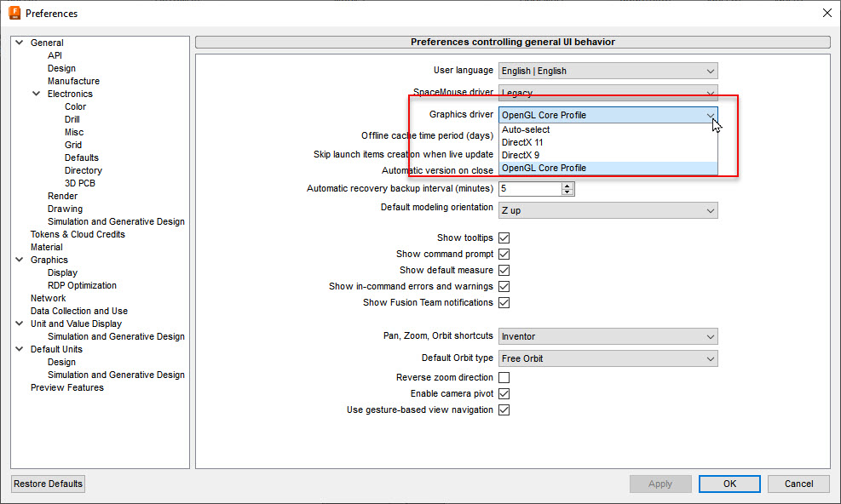Image resolution: width=841 pixels, height=504 pixels.
Task: Select the Graphics tree label
Action: (49, 260)
